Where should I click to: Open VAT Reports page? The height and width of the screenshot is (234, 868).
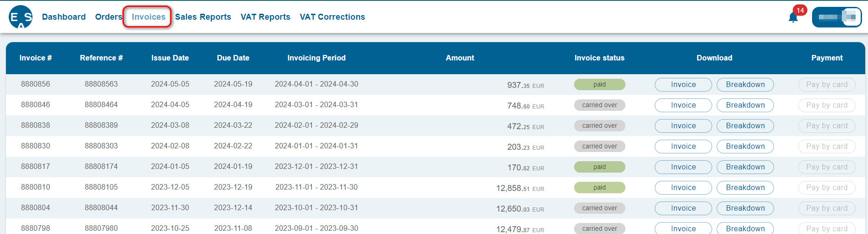coord(265,17)
